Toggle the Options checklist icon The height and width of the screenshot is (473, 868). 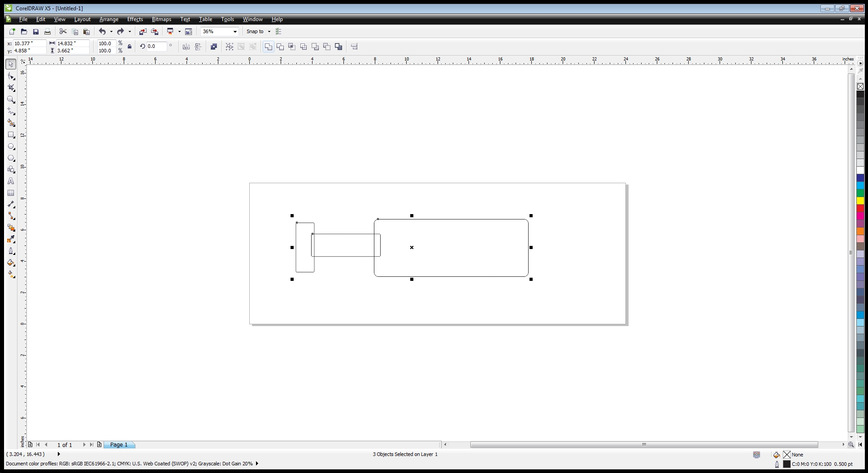[278, 31]
